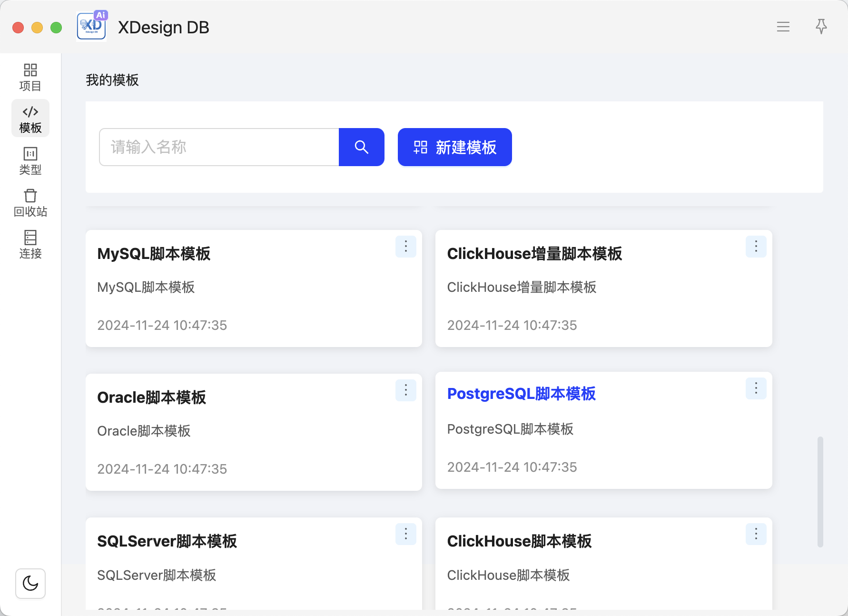Open options menu for Oracle脚本模板 card
Image resolution: width=848 pixels, height=616 pixels.
406,390
